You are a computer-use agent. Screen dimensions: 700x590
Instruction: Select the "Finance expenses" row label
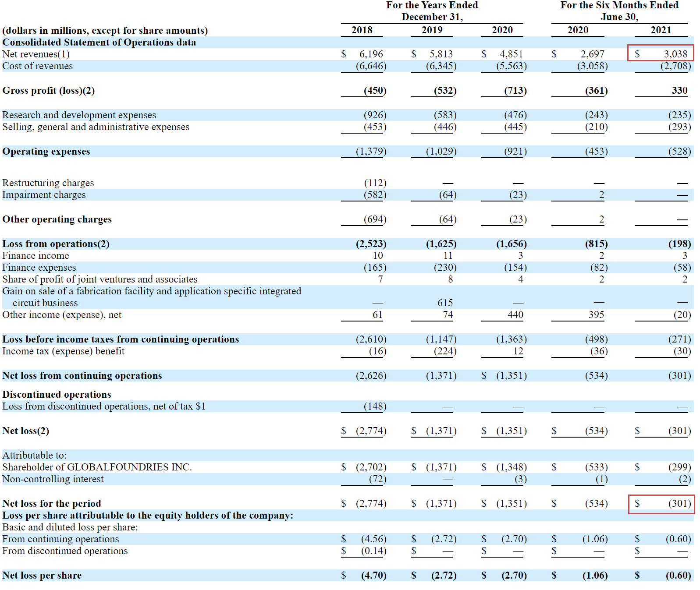(39, 267)
